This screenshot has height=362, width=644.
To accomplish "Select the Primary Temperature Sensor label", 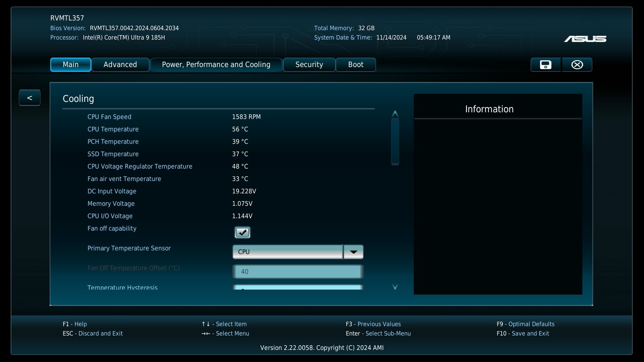I will tap(129, 248).
